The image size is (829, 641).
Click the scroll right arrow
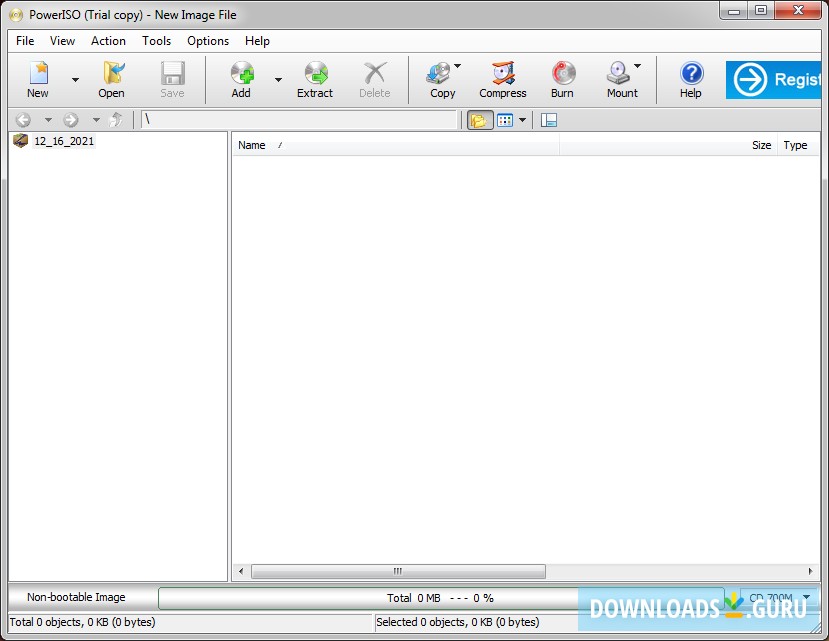pyautogui.click(x=810, y=571)
